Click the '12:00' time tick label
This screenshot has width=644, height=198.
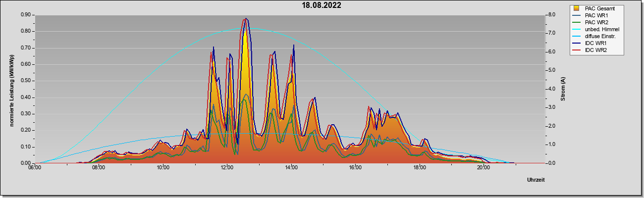227,168
